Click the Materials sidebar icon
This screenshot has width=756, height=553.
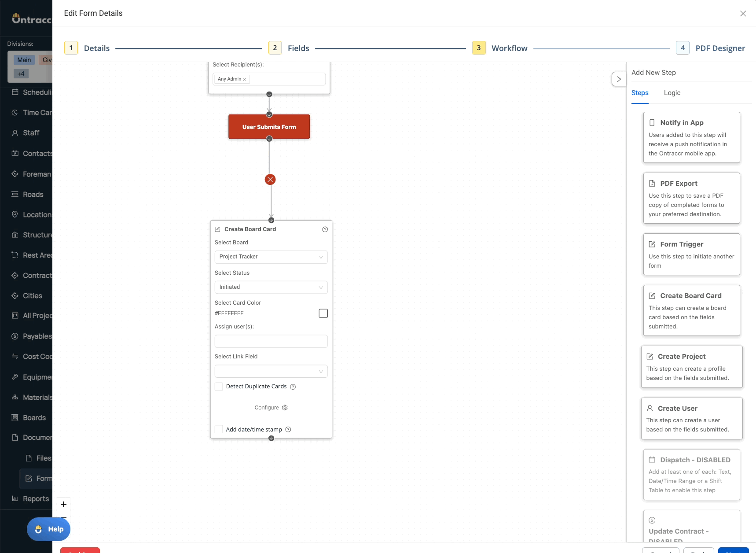click(x=15, y=397)
